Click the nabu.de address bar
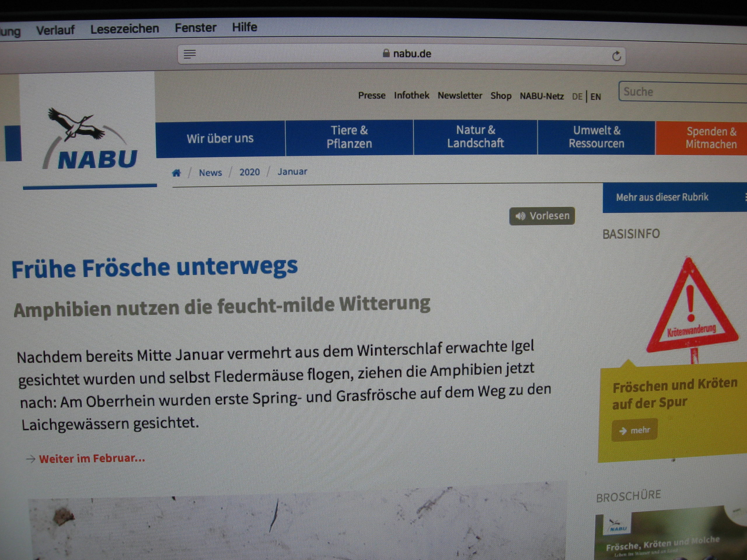Image resolution: width=747 pixels, height=560 pixels. [402, 54]
